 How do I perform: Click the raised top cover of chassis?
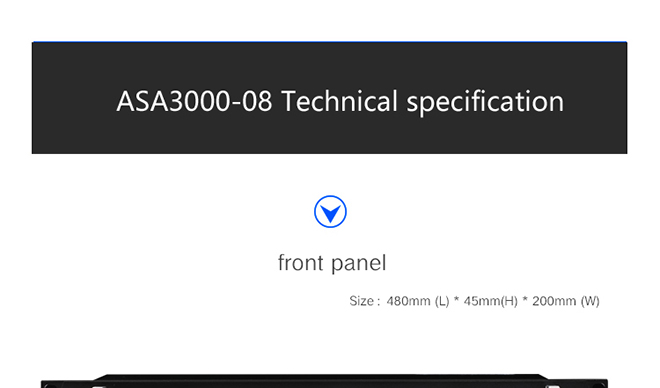322,377
